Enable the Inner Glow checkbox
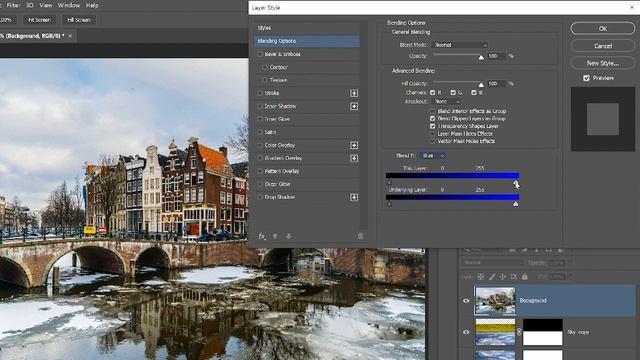 click(260, 119)
